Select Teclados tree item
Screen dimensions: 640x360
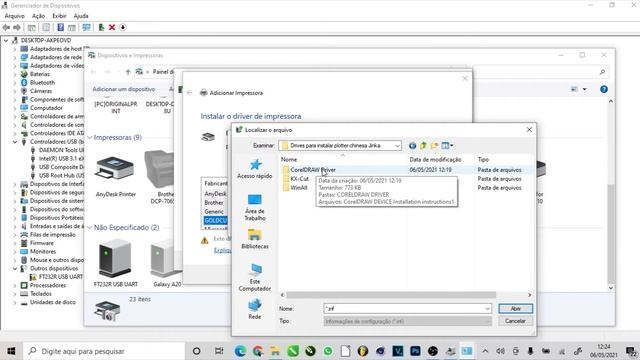click(41, 294)
